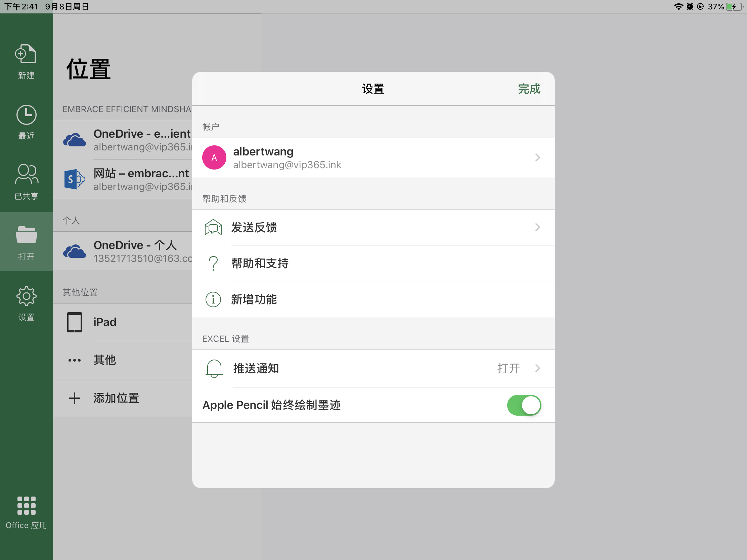Tap the alarm icon in status bar

tap(690, 6)
